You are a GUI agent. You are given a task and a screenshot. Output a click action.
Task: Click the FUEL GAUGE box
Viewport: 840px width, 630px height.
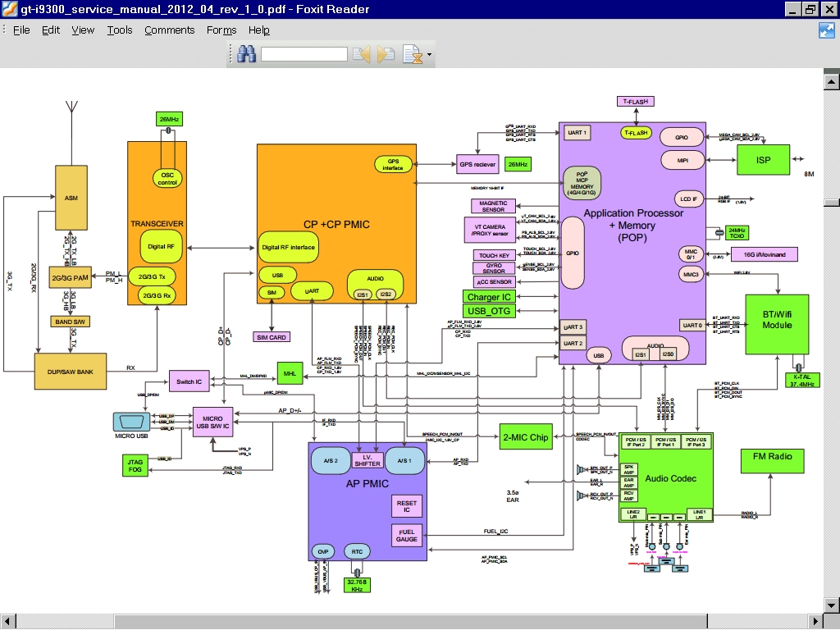[x=407, y=535]
